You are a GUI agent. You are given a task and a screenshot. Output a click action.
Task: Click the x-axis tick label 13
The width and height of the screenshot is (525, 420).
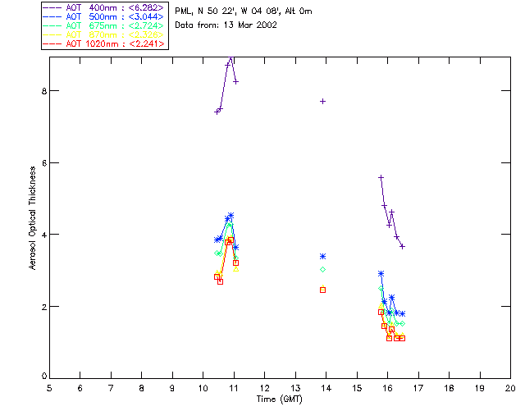pos(295,388)
